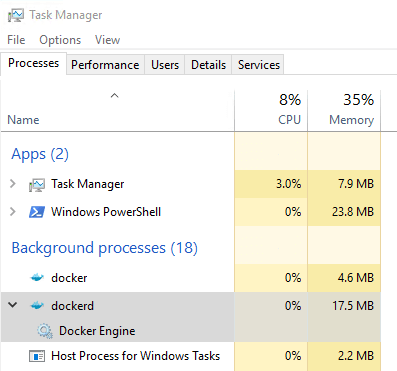Switch to the Details tab
This screenshot has width=397, height=371.
pos(208,65)
